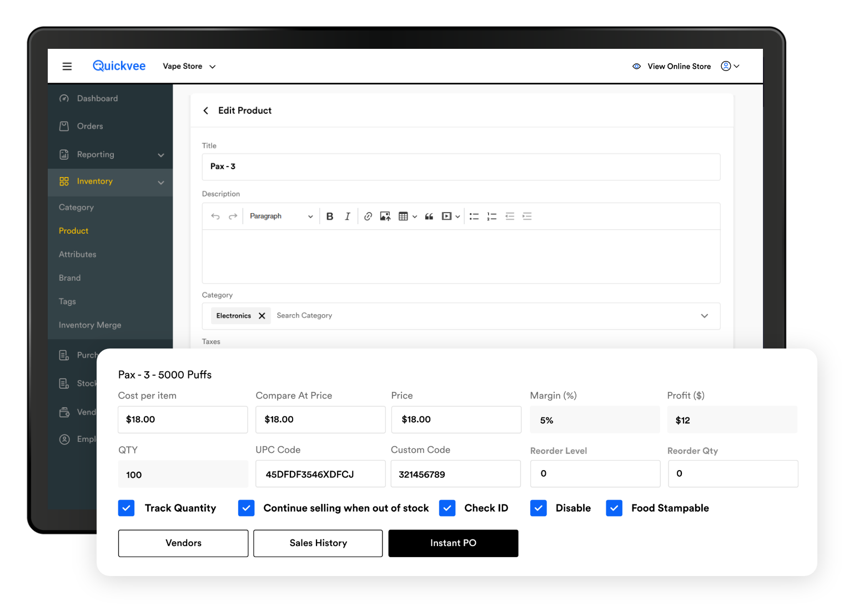Click the block quote icon
Viewport: 854px width, 616px height.
coord(429,216)
